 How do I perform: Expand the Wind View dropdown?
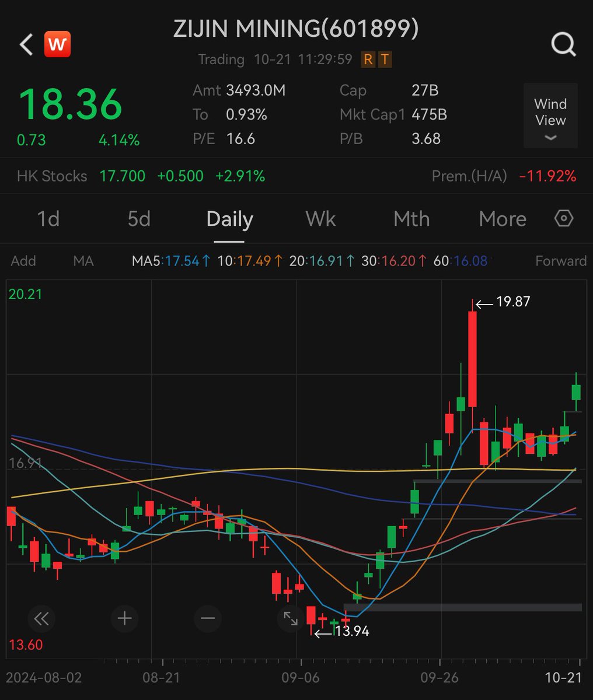click(550, 116)
